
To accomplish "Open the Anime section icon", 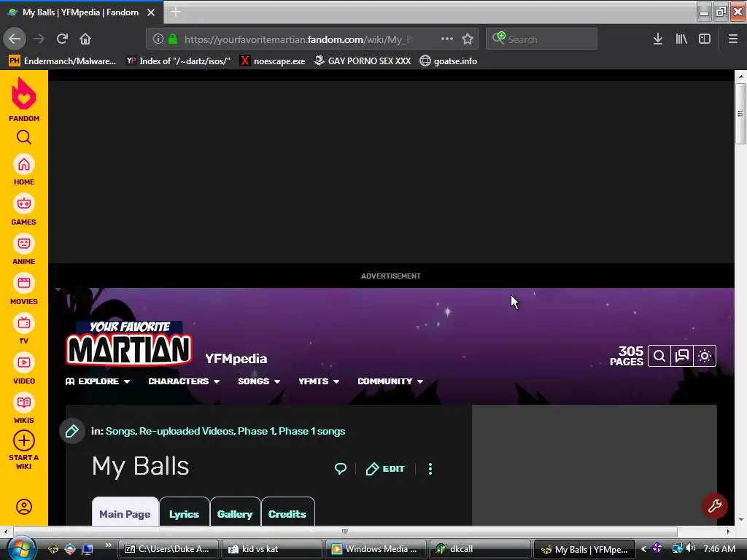I will point(24,244).
